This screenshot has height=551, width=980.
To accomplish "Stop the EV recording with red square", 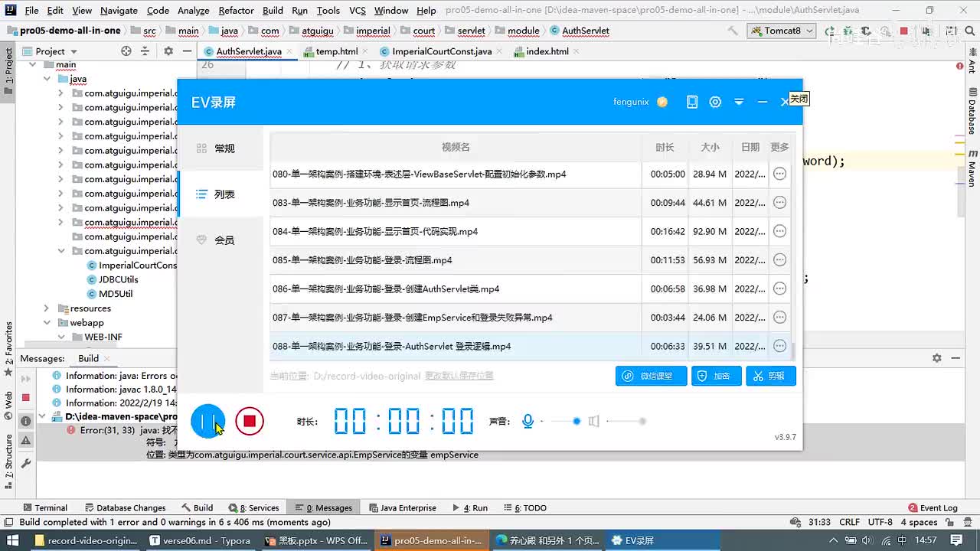I will 250,421.
